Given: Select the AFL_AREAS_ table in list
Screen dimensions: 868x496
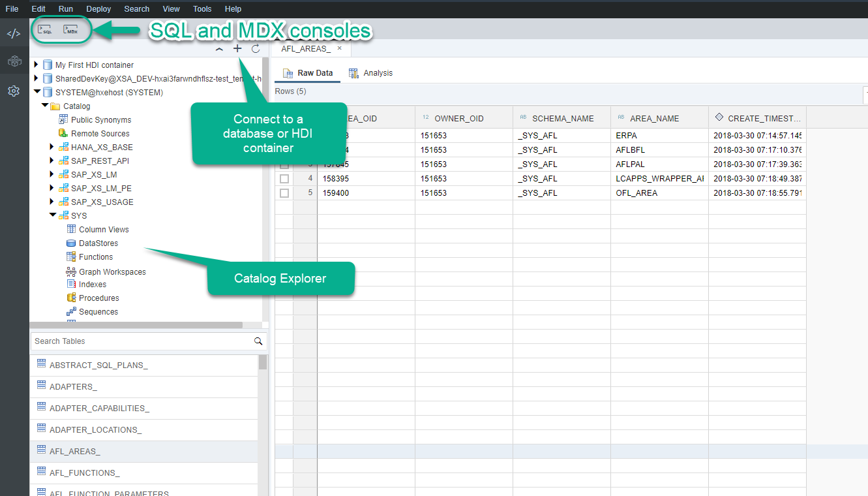Looking at the screenshot, I should pos(144,452).
